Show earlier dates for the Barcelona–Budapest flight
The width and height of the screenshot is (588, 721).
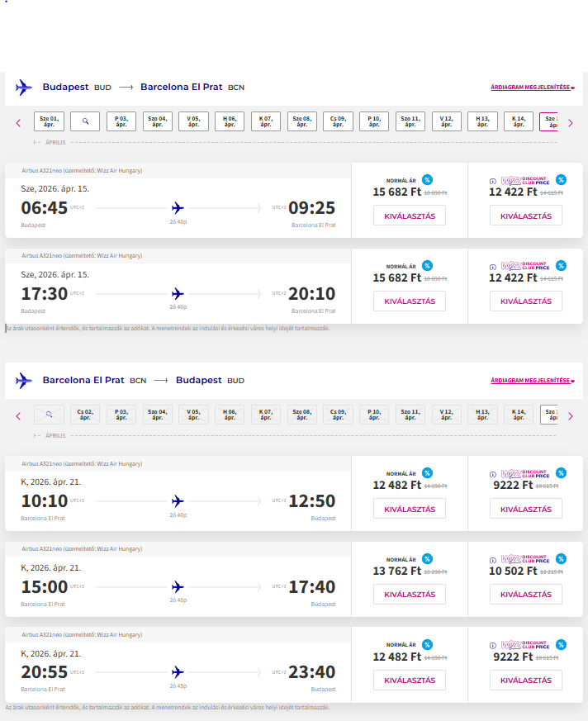(18, 416)
